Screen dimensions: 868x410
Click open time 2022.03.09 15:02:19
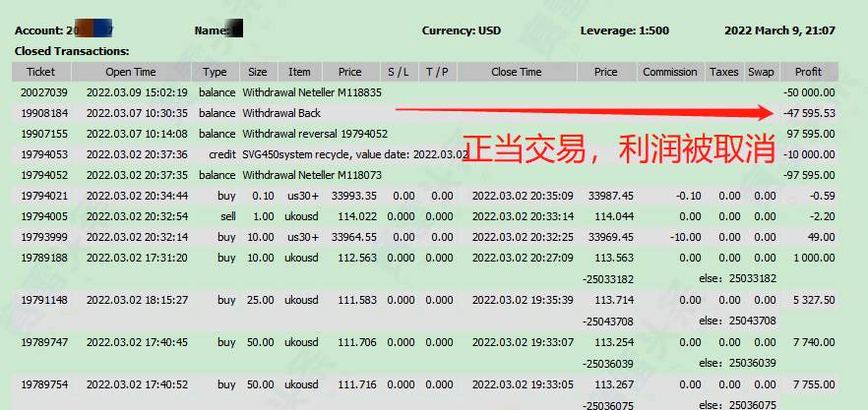coord(137,92)
